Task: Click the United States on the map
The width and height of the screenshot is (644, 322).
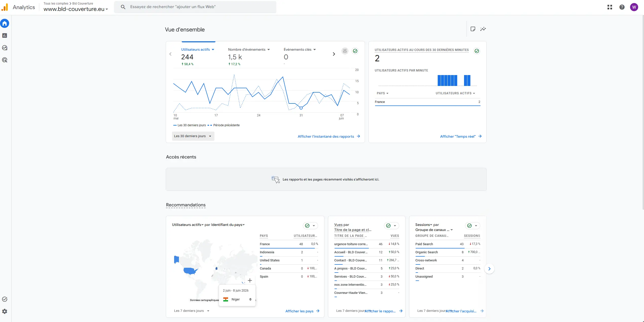Action: pyautogui.click(x=191, y=271)
